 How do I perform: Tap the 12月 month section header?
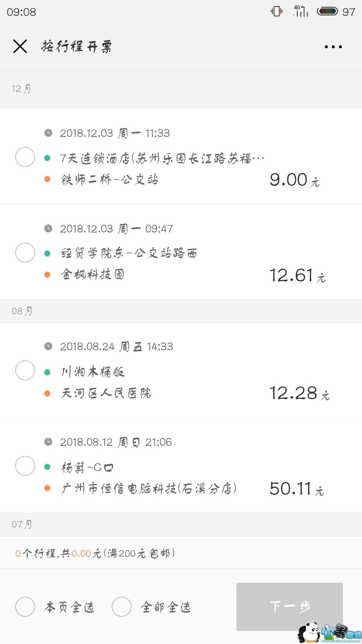[x=21, y=89]
